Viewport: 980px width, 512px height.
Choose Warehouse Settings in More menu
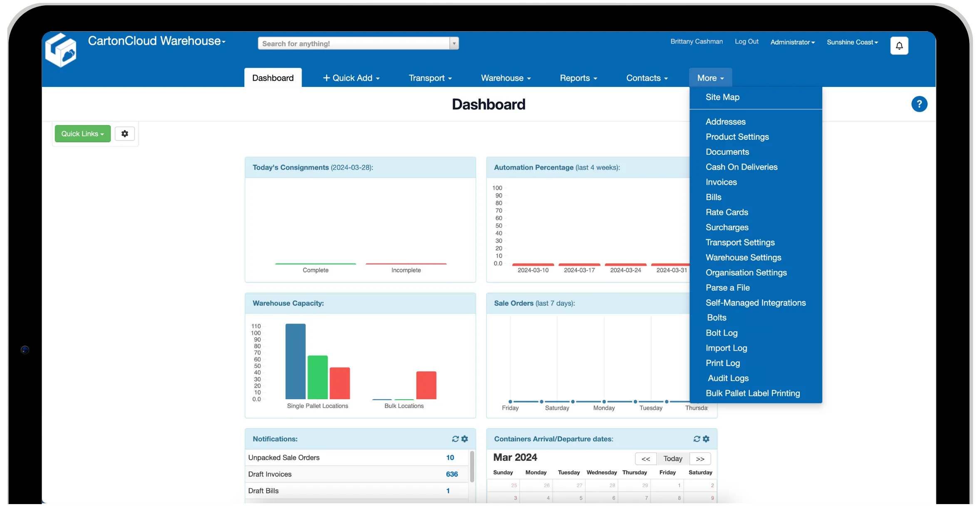click(743, 257)
